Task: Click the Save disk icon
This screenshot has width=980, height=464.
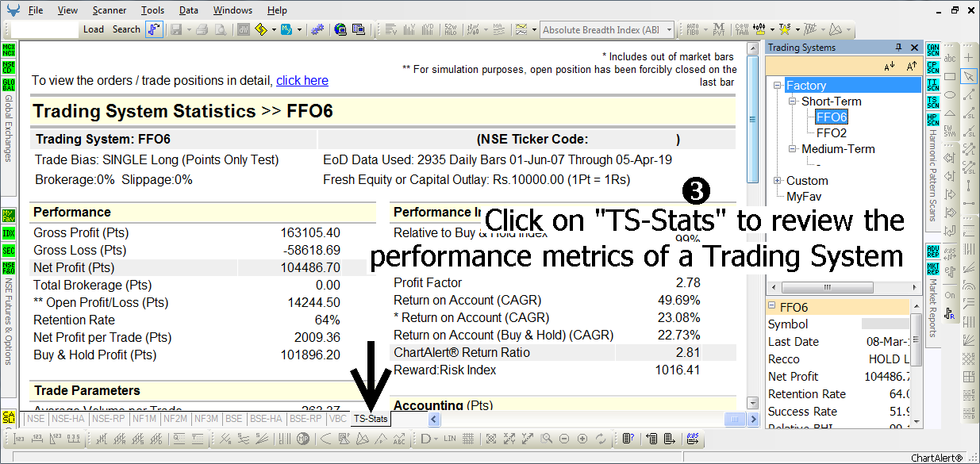Action: click(x=175, y=29)
